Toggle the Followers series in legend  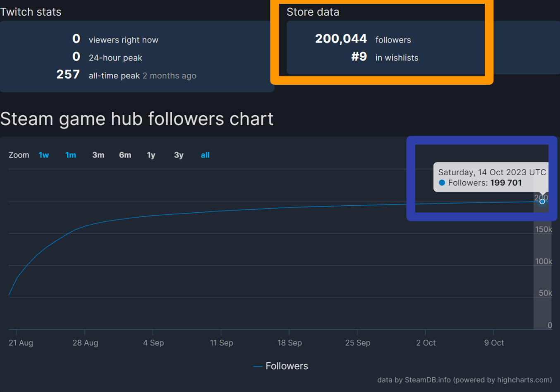(x=281, y=366)
